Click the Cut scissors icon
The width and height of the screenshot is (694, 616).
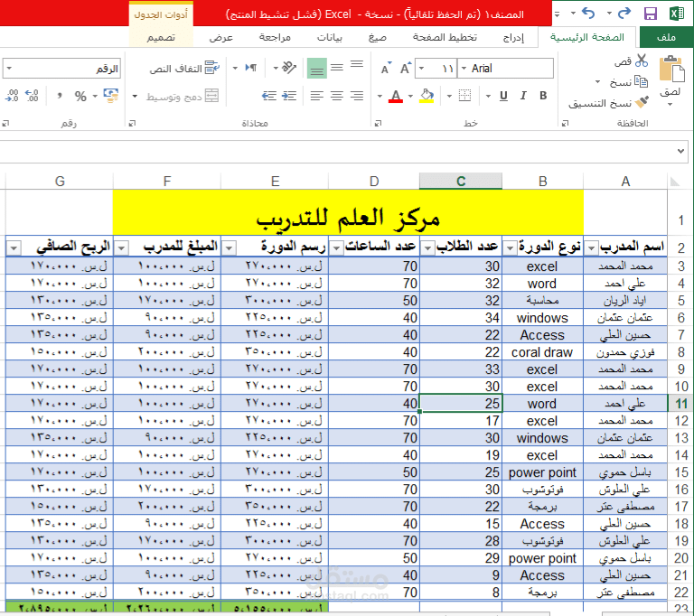(642, 61)
